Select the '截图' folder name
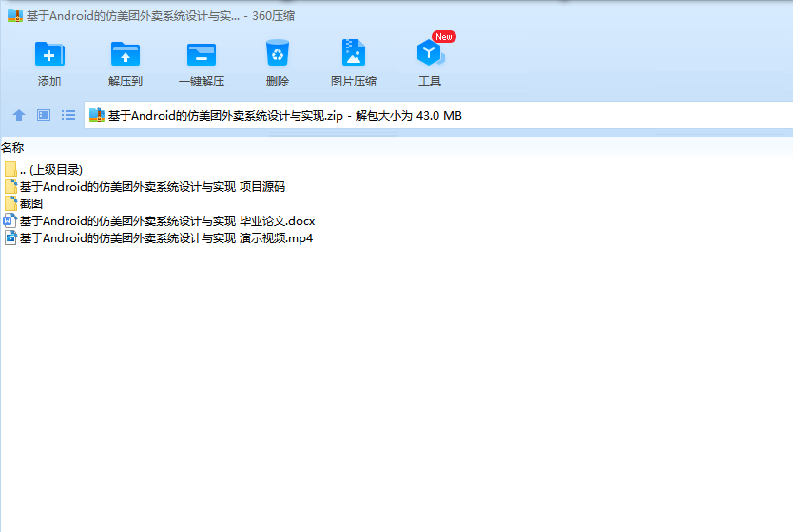 (31, 203)
